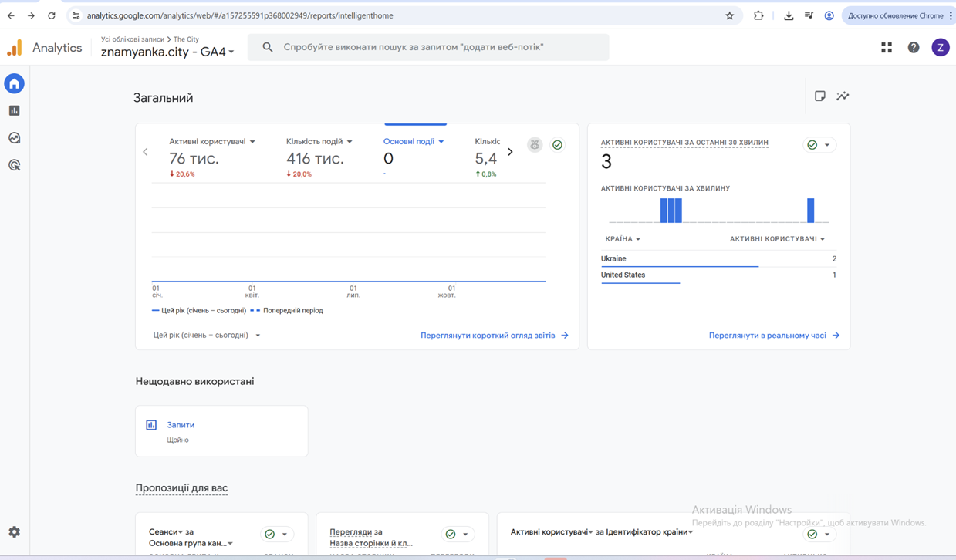Open the Insights sparkline icon near Загальний
This screenshot has height=560, width=956.
[843, 96]
